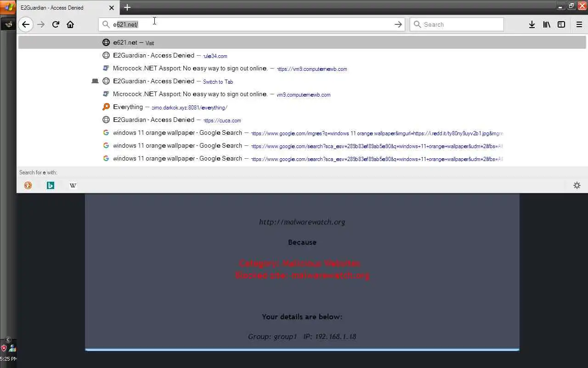This screenshot has height=368, width=588.
Task: Search with Wikipedia one-off engine
Action: 73,185
